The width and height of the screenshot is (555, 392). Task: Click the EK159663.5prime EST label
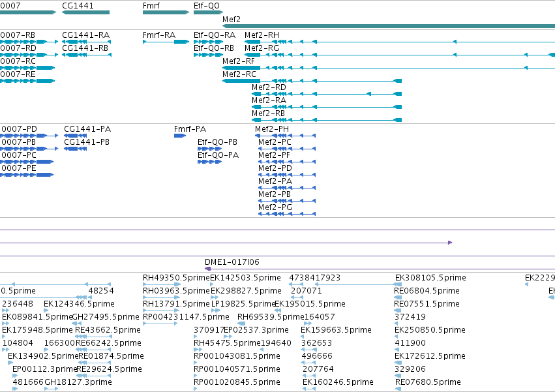coord(337,331)
